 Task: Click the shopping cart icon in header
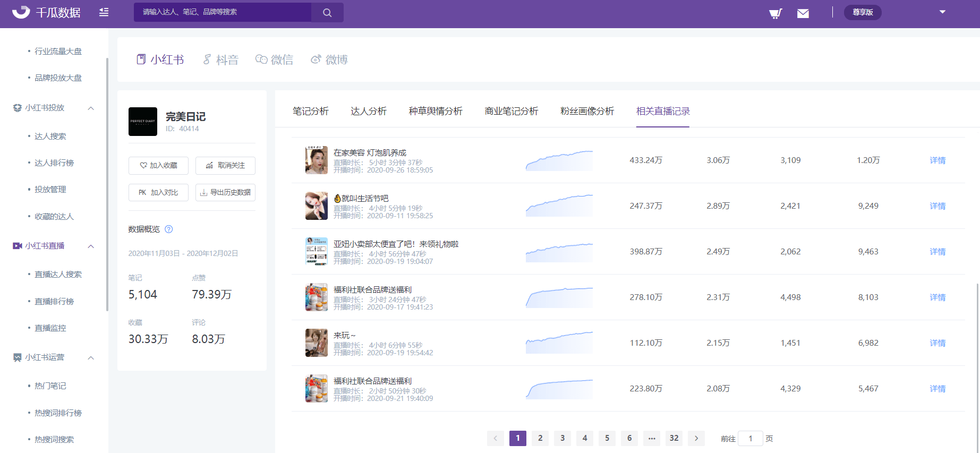776,13
